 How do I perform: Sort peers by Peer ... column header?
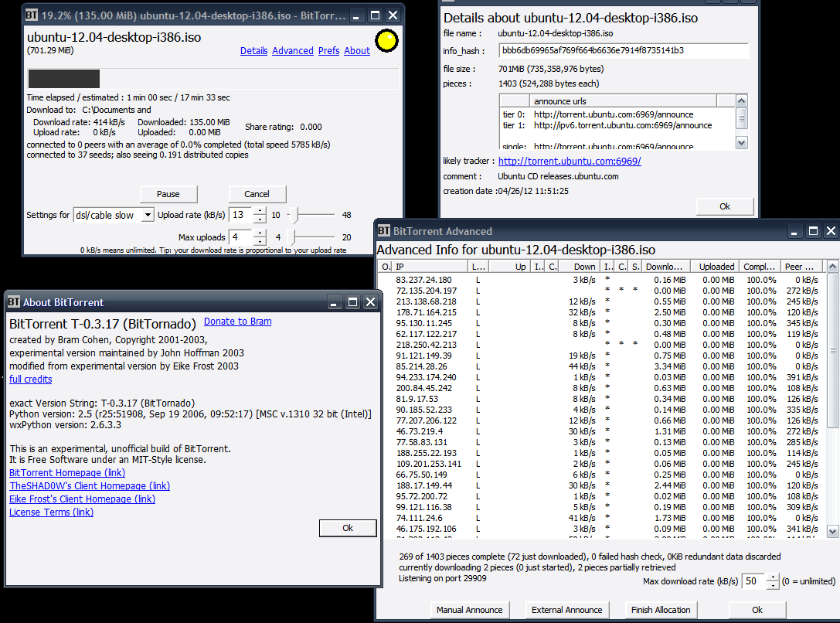tap(802, 266)
